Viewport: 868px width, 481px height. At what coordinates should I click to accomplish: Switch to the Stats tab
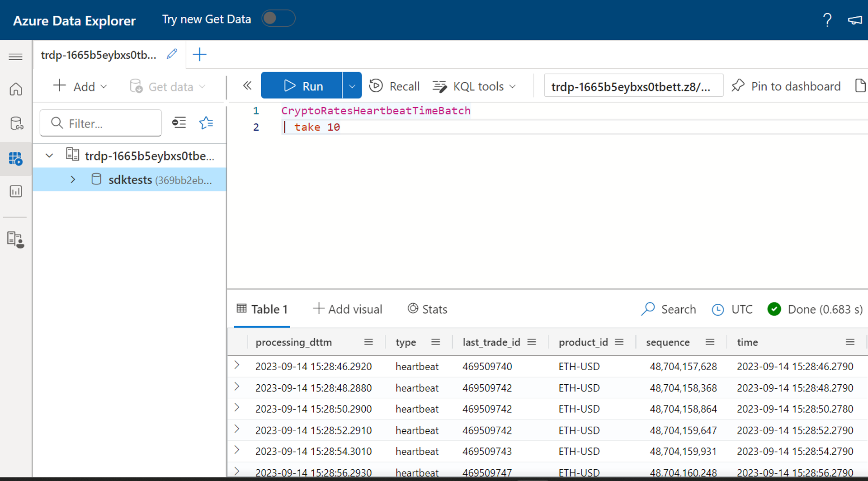[427, 309]
